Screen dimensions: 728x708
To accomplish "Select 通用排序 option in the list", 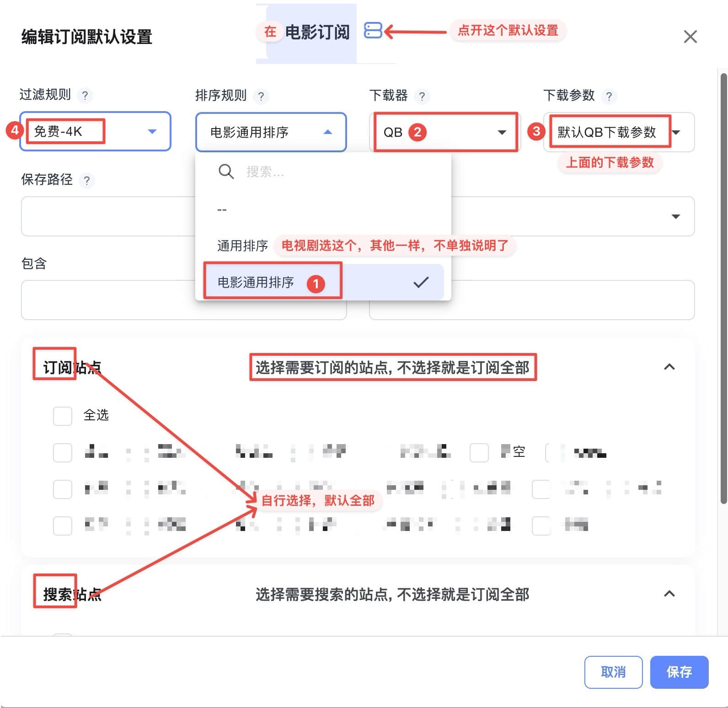I will (242, 246).
